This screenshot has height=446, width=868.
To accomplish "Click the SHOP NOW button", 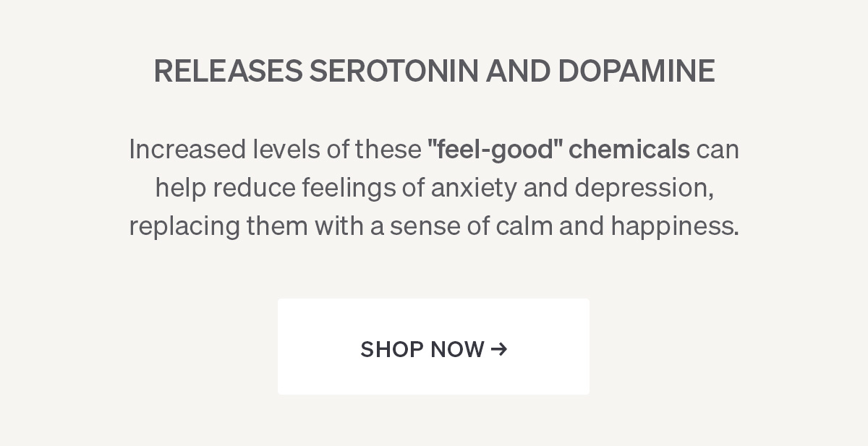I will 433,346.
